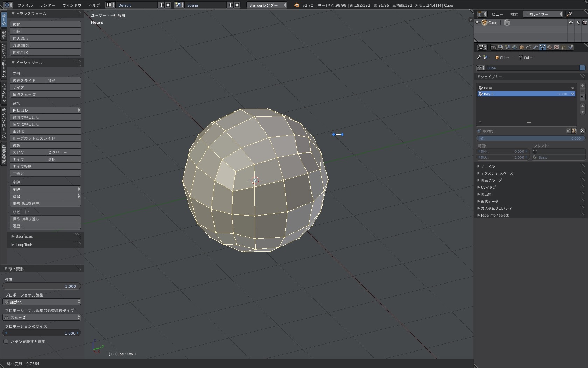Open the Constraints properties chain icon
588x368 pixels.
click(528, 47)
